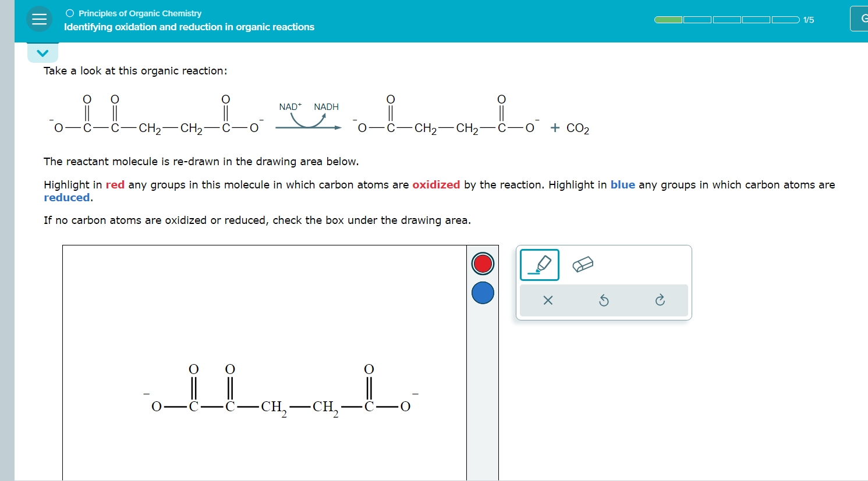
Task: Click the undo arrow icon
Action: coord(604,301)
